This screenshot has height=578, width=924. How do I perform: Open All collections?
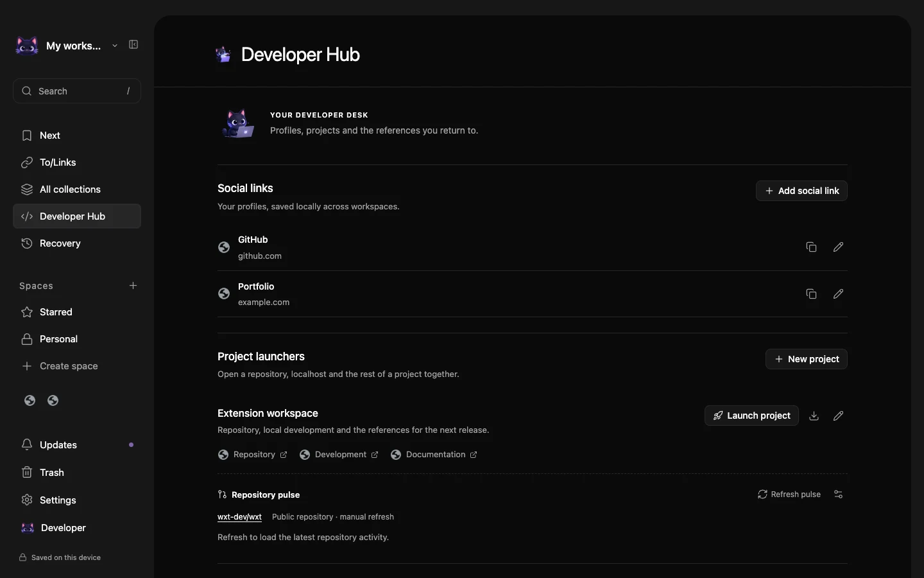77,189
